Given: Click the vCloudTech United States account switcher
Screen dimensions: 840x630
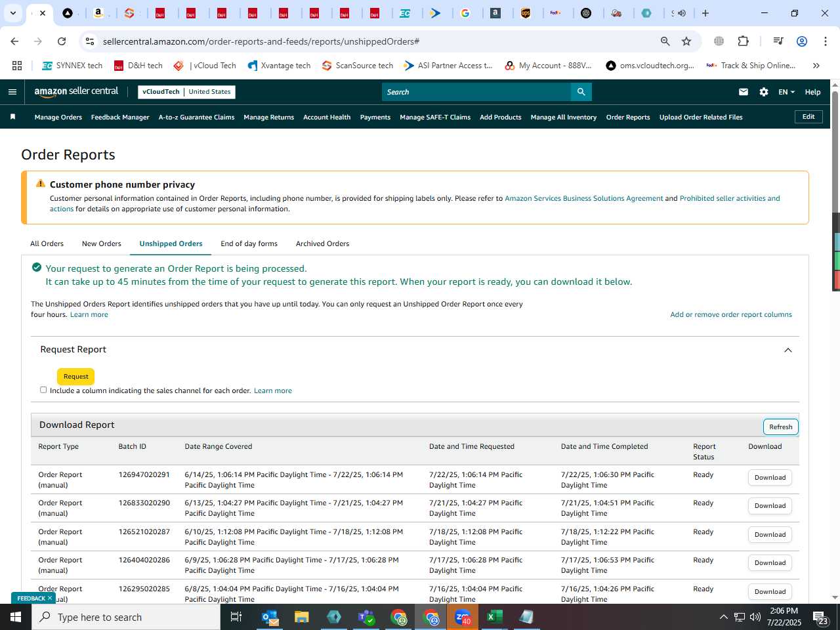Looking at the screenshot, I should [x=186, y=92].
